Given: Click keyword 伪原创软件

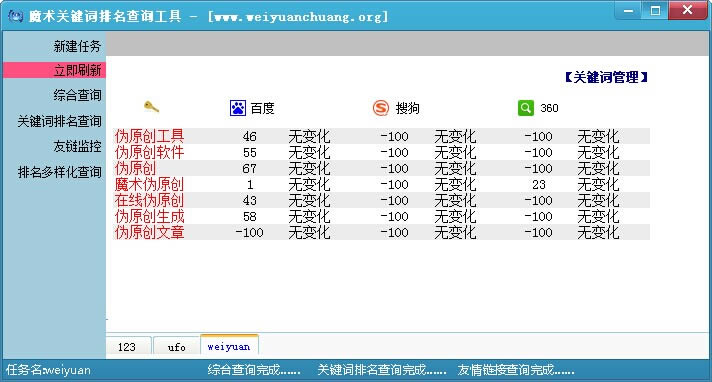Looking at the screenshot, I should tap(149, 152).
